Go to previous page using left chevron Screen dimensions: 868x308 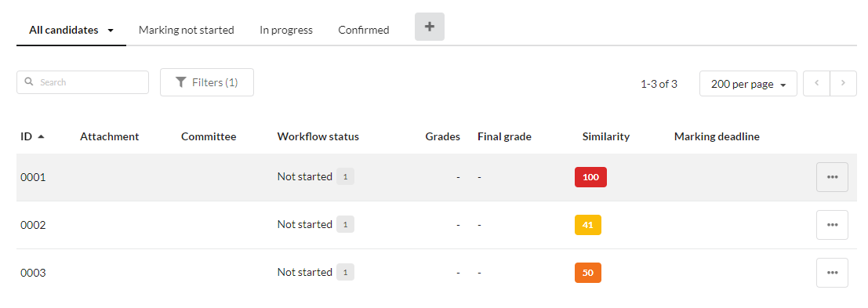click(816, 84)
